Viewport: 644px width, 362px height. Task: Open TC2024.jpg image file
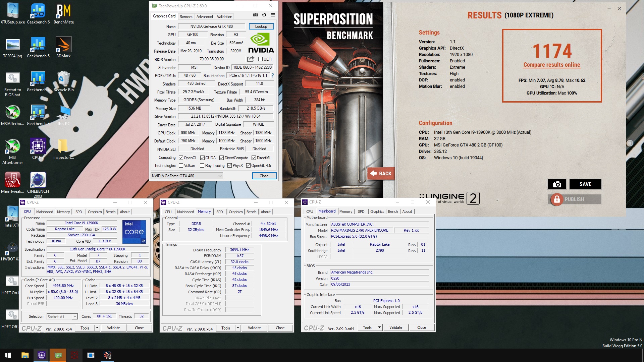13,48
